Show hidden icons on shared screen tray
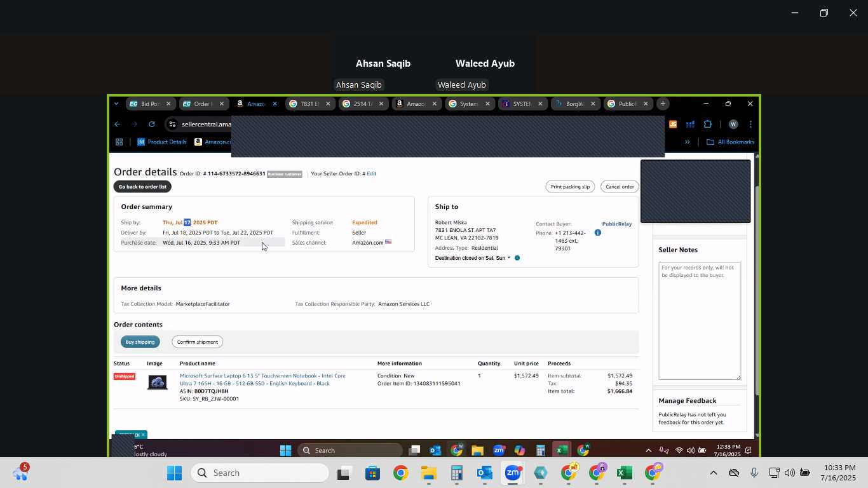The image size is (868, 488). coord(648,451)
